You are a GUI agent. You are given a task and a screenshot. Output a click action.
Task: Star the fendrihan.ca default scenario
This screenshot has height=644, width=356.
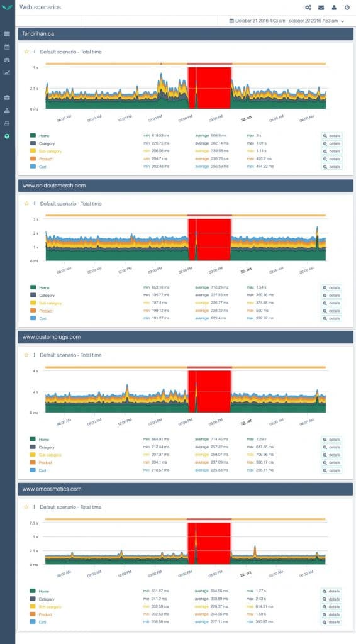point(26,52)
